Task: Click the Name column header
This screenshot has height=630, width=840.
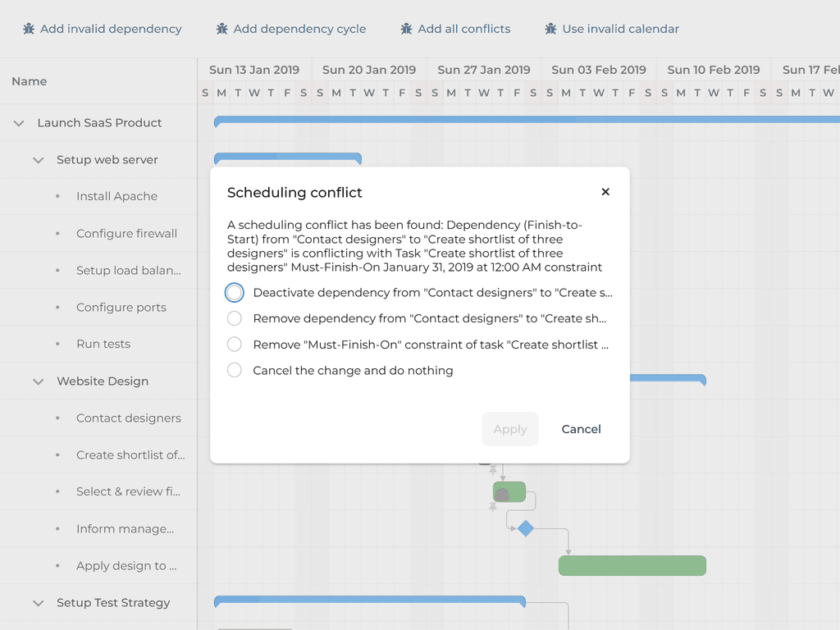Action: [x=29, y=81]
